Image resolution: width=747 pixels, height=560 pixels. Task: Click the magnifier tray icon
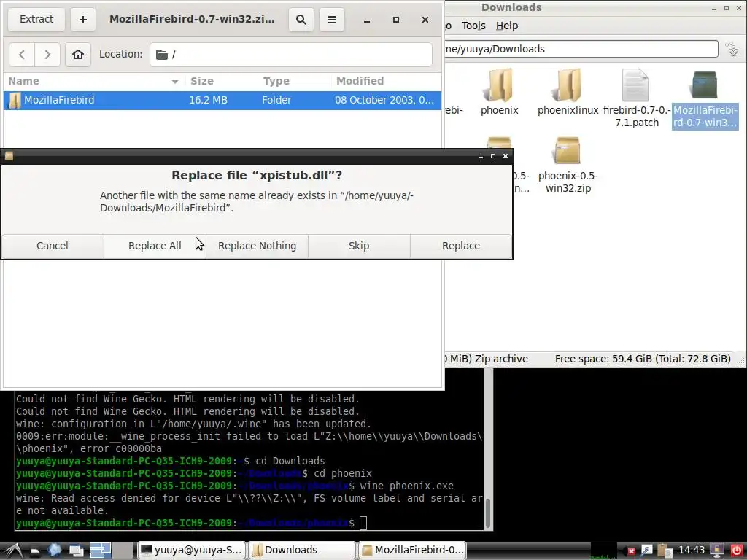point(646,551)
